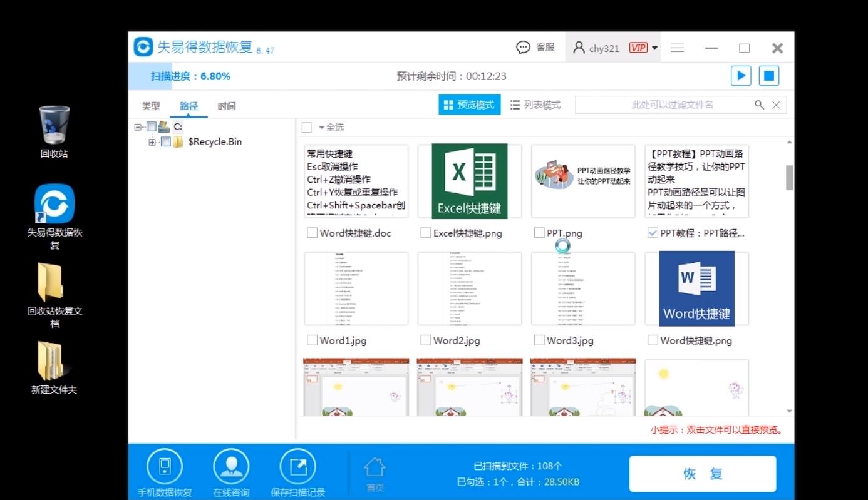Collapse the C: drive tree node
The height and width of the screenshot is (500, 868).
click(138, 127)
